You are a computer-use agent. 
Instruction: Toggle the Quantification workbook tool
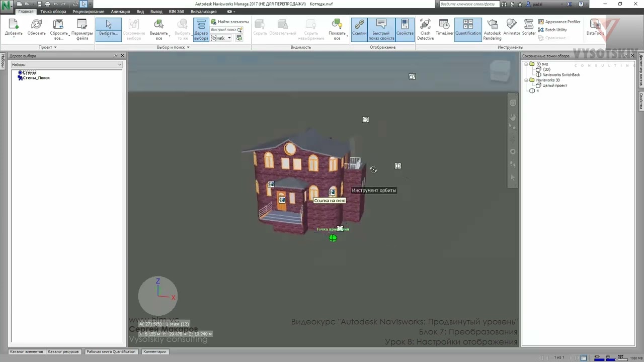click(468, 30)
